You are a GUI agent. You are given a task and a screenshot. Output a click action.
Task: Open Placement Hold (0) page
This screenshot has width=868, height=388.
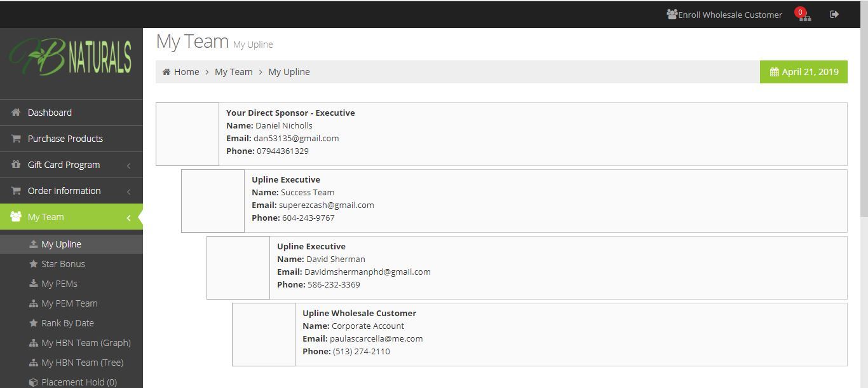[x=71, y=382]
